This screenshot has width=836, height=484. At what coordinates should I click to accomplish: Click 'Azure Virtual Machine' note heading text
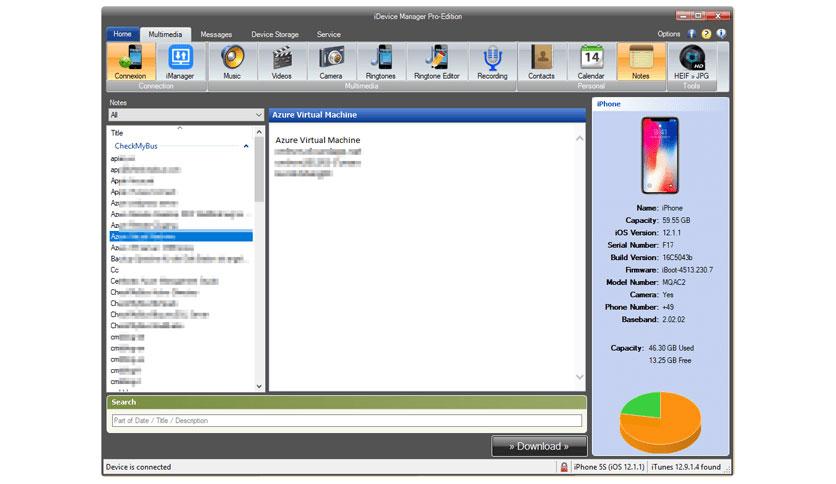318,140
